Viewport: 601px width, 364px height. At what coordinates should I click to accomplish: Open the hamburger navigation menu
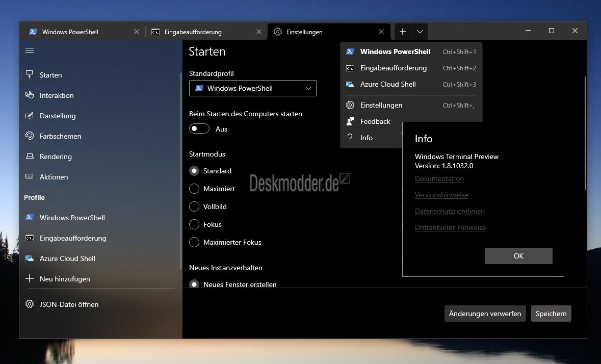click(x=30, y=50)
